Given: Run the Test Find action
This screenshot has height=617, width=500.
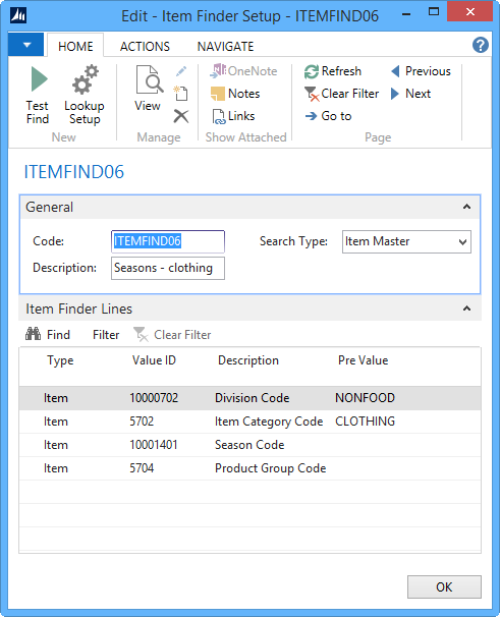Looking at the screenshot, I should pyautogui.click(x=38, y=95).
